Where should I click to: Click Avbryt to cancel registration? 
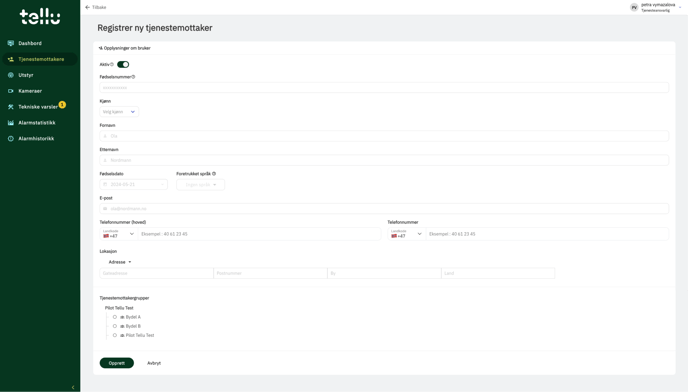click(x=154, y=363)
